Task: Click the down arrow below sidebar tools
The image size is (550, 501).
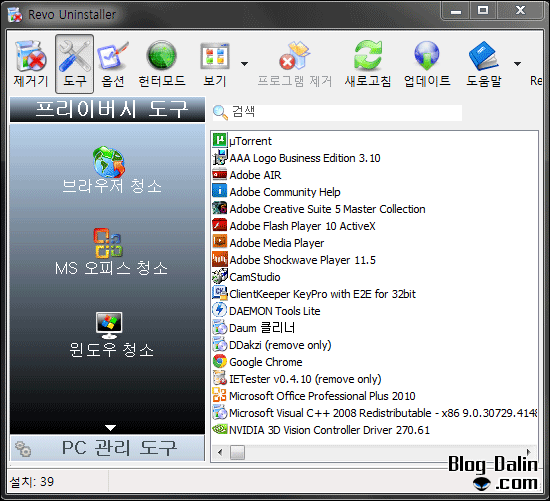Action: click(110, 428)
